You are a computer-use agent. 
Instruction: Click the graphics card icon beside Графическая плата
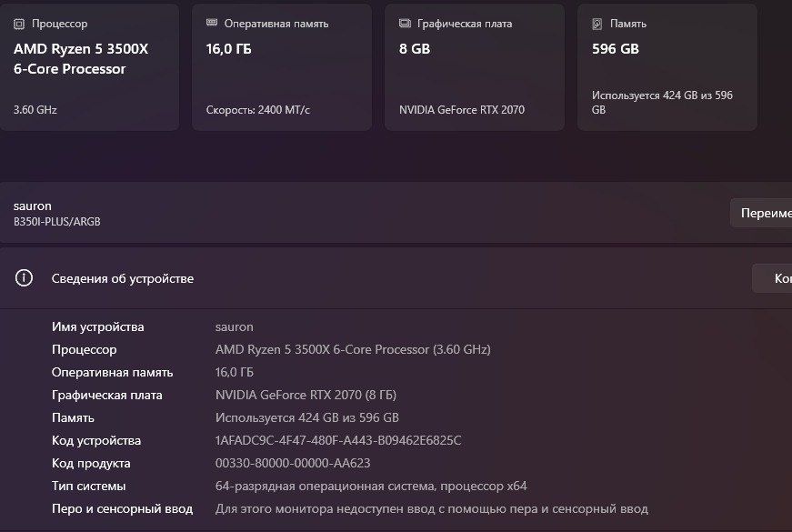click(405, 24)
